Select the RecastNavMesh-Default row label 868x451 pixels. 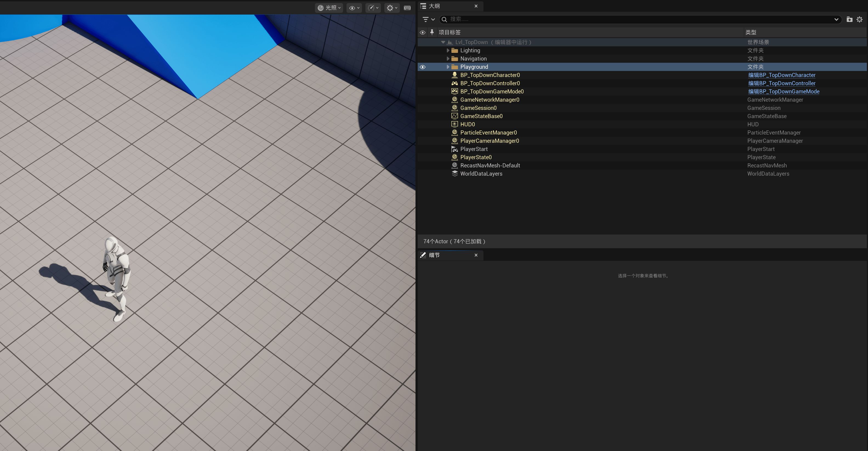pos(490,166)
